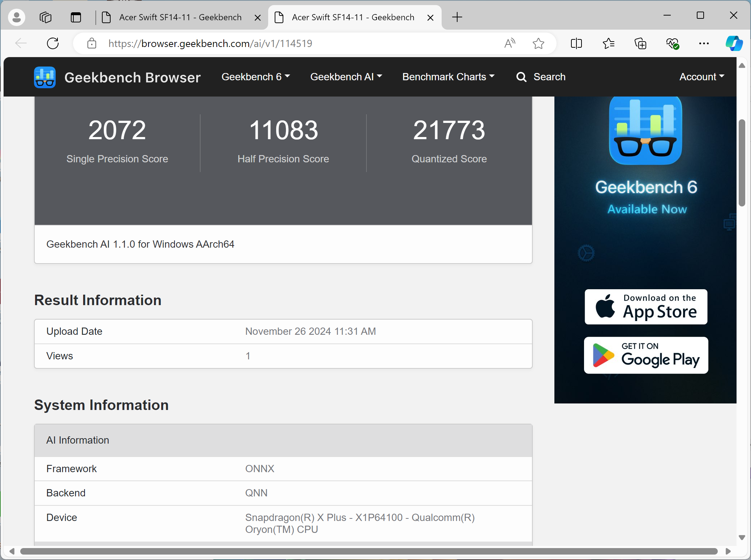Switch to the first Acer Swift tab

[x=180, y=17]
